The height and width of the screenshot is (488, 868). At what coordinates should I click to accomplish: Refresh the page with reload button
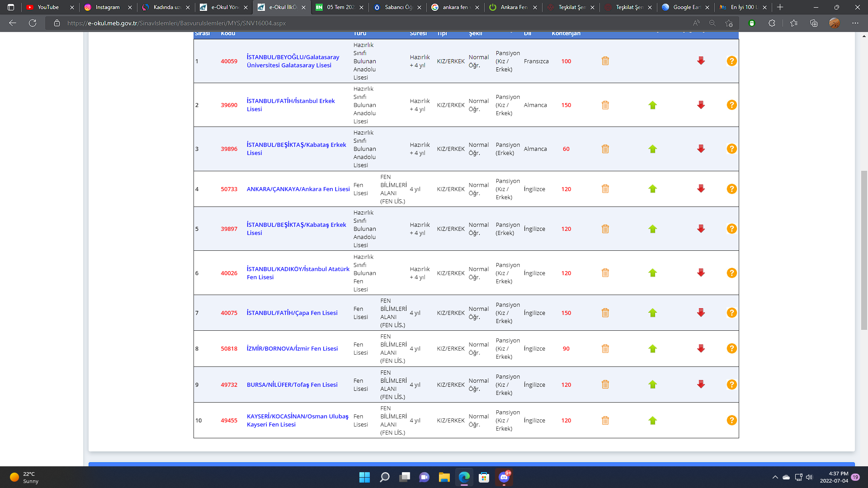[x=33, y=23]
